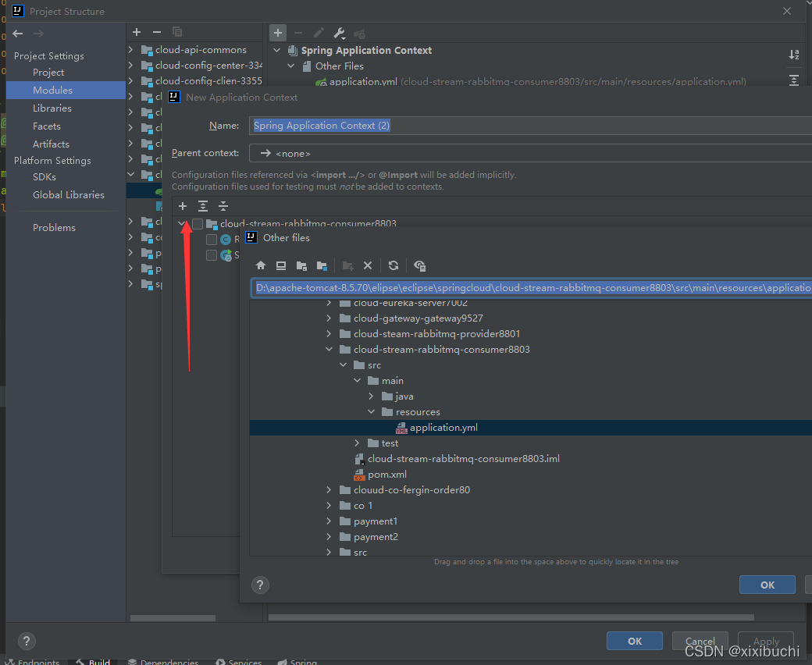Open Parent context dropdown showing <none>

coord(530,154)
